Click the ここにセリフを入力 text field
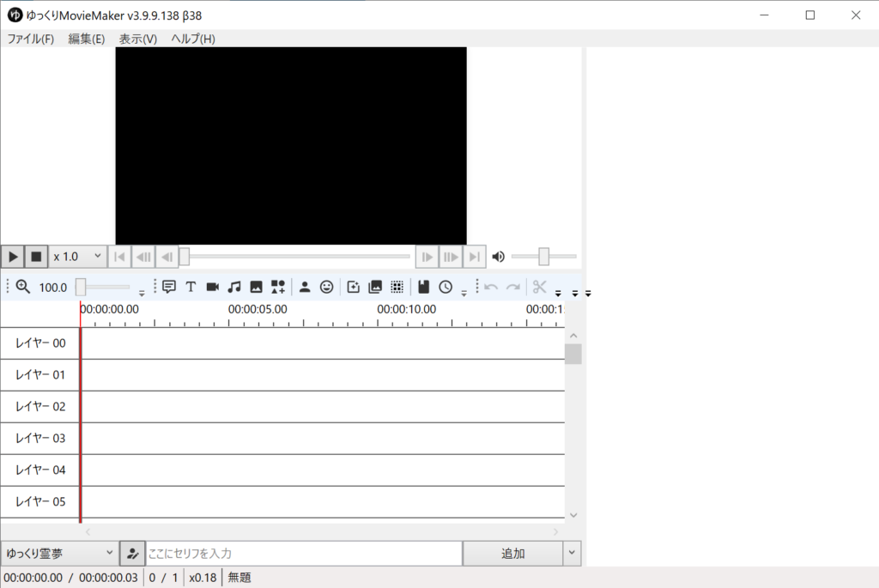Viewport: 879px width, 588px height. click(x=304, y=554)
